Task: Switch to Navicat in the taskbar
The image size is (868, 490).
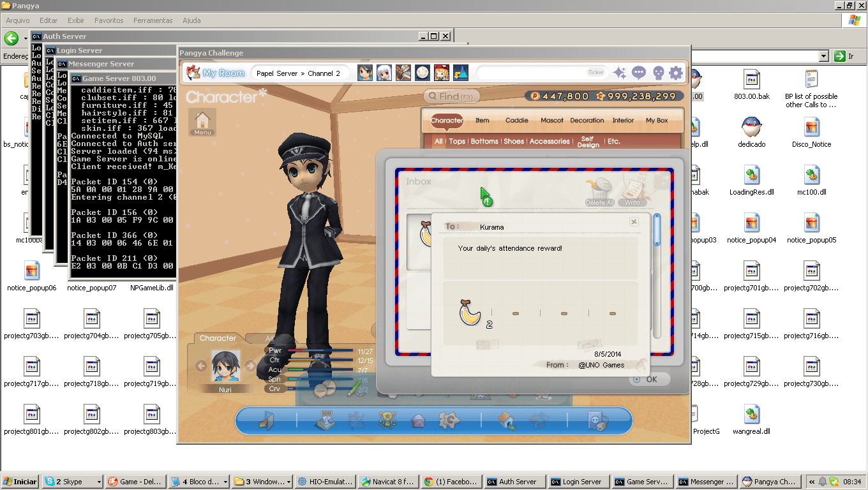Action: point(387,482)
